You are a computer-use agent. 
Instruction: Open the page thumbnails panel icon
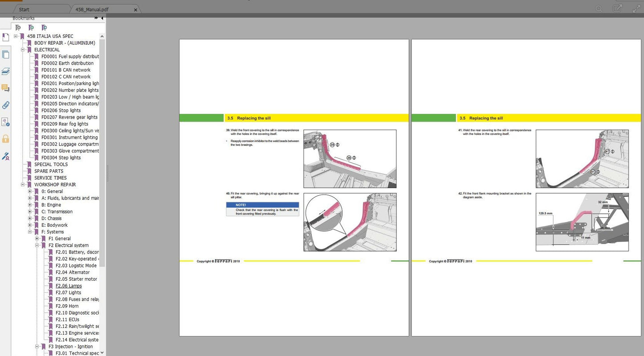pyautogui.click(x=5, y=55)
